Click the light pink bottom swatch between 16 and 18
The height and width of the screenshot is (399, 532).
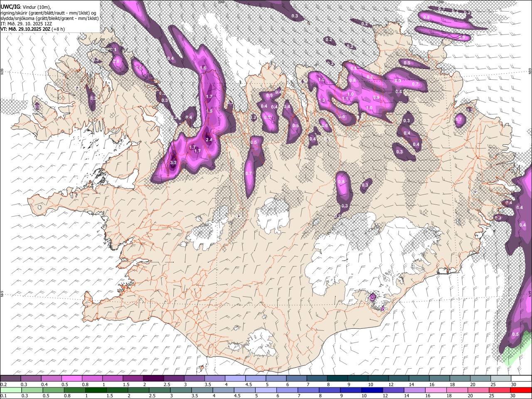pos(436,390)
